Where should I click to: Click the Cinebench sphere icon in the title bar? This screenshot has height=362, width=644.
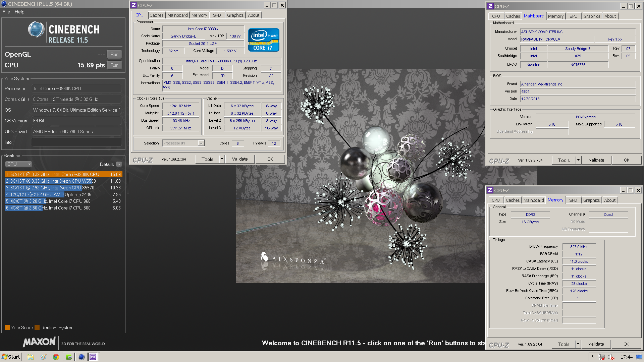pos(4,4)
